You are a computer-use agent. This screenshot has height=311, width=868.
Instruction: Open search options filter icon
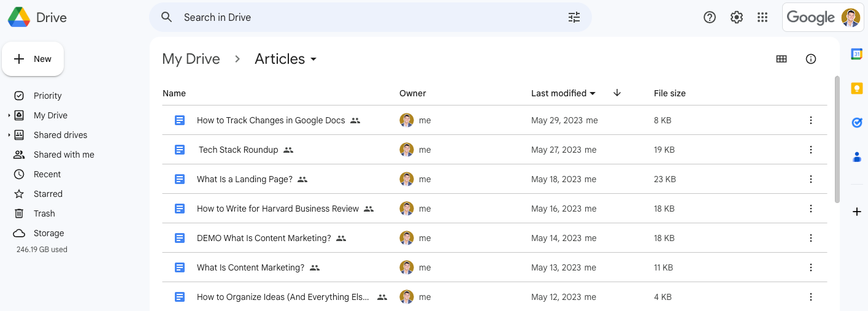(x=574, y=17)
